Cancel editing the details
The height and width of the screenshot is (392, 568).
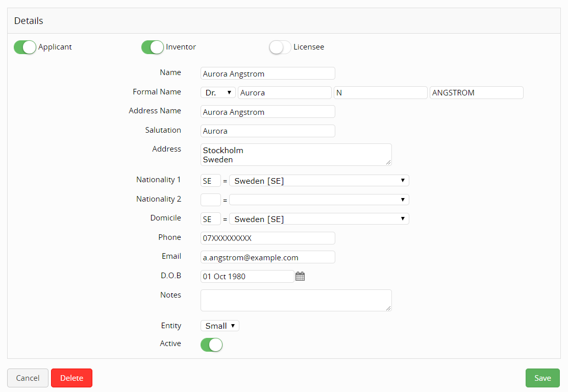(28, 378)
